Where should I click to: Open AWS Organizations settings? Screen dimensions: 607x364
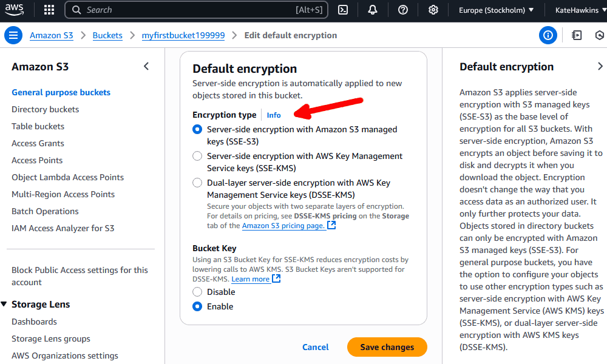pos(65,356)
